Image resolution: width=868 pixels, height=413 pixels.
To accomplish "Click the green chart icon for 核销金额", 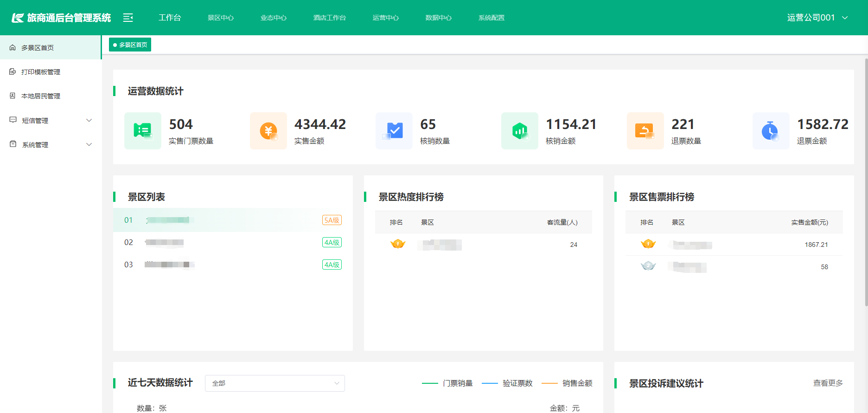I will [x=520, y=131].
